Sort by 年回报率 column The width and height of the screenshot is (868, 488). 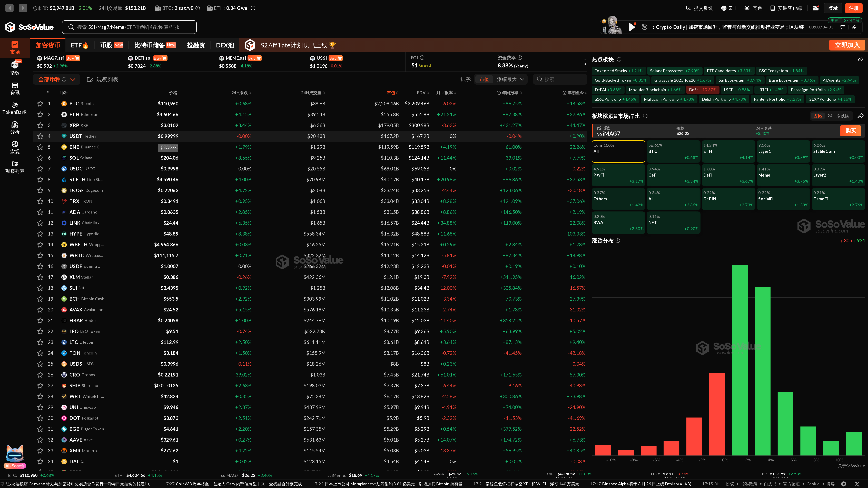[x=509, y=93]
